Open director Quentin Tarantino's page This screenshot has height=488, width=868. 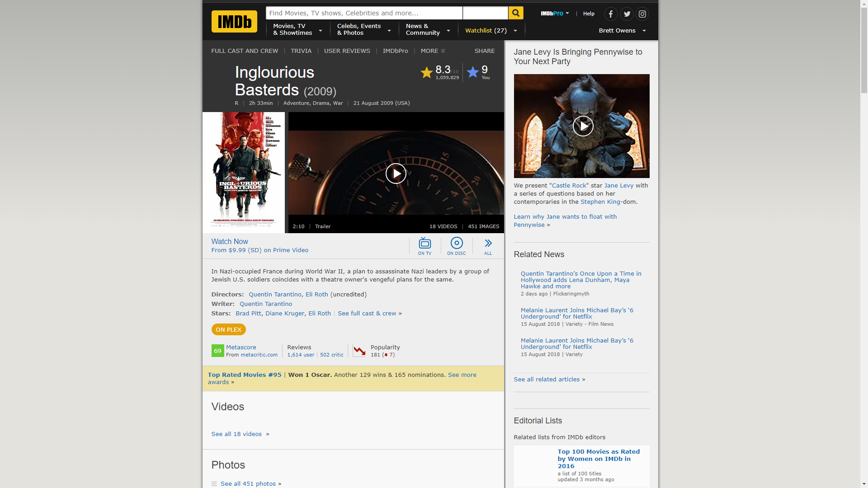pyautogui.click(x=275, y=295)
